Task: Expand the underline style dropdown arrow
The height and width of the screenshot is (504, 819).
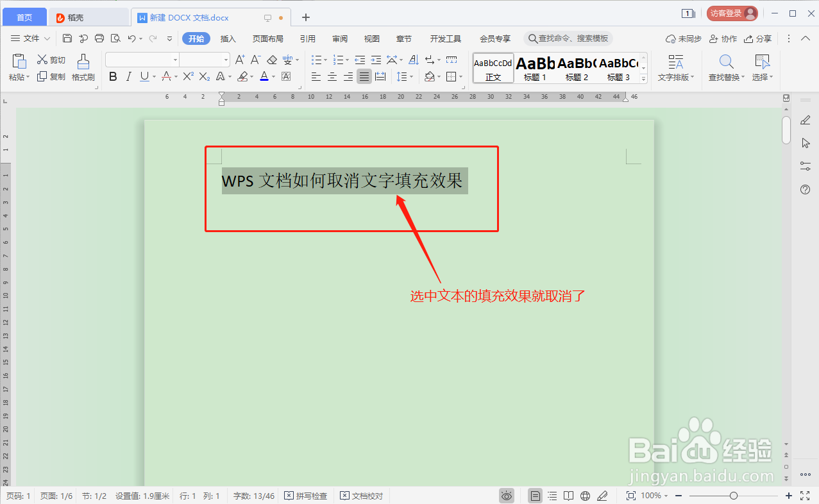Action: 154,77
